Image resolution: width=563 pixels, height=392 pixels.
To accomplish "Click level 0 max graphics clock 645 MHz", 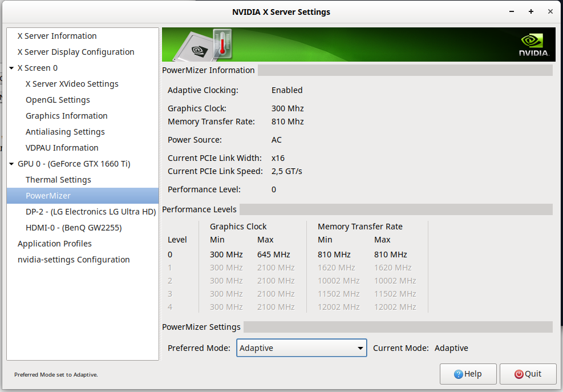I will click(274, 254).
